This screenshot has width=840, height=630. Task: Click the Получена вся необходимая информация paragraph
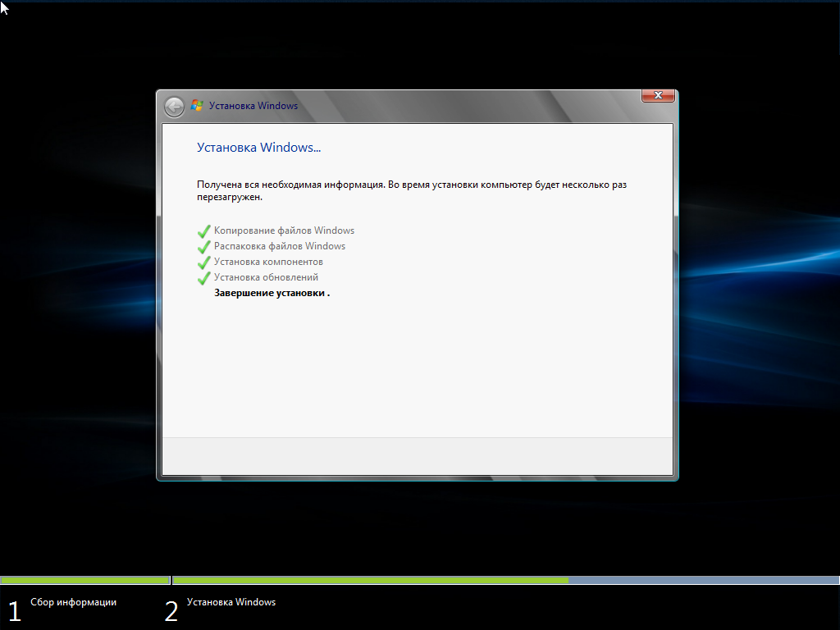coord(412,190)
